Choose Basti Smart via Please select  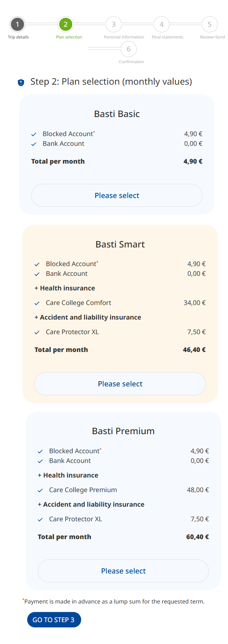coord(120,384)
